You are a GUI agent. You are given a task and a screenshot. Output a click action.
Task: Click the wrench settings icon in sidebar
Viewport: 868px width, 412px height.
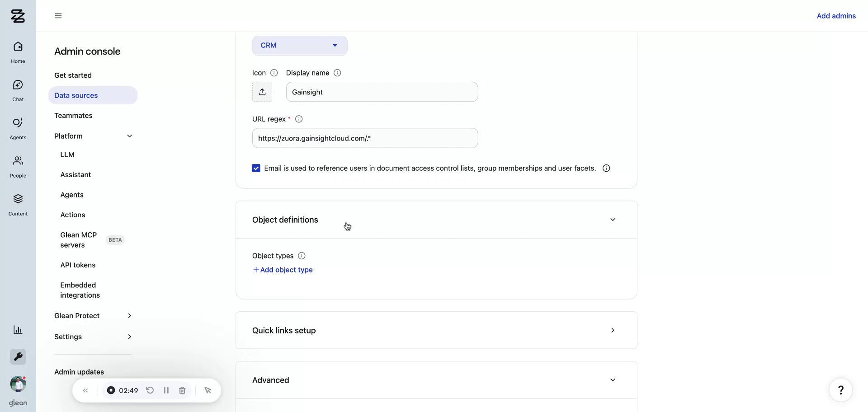point(18,357)
